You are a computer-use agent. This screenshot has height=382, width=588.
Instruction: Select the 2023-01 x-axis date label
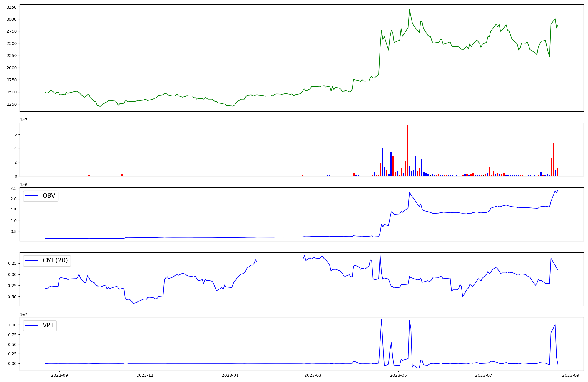pos(230,375)
